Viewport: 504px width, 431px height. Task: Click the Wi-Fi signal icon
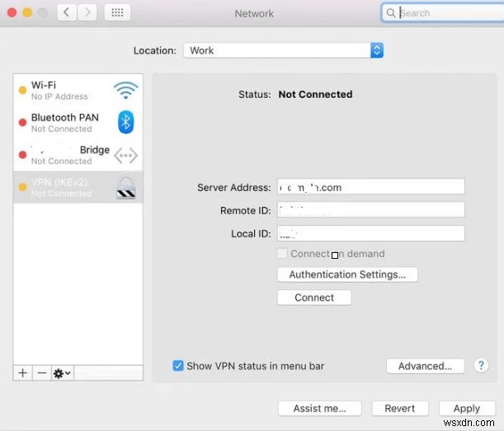coord(125,91)
